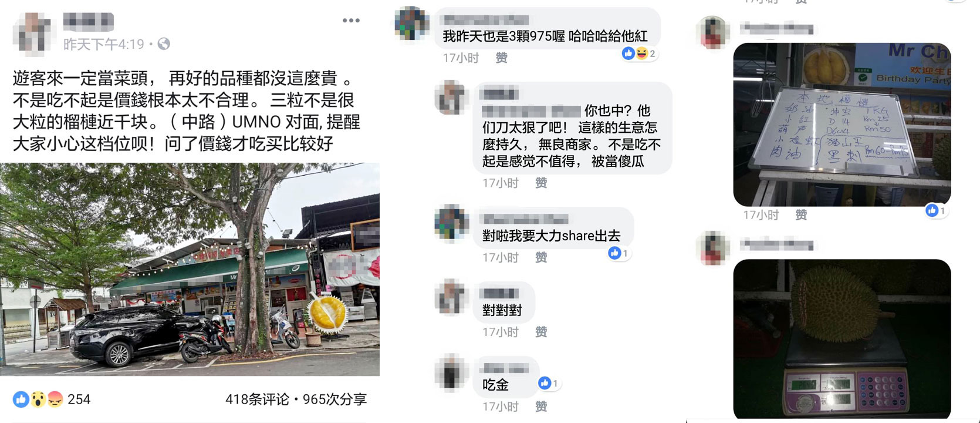Like the comment 吃金
The image size is (980, 423).
[x=541, y=407]
